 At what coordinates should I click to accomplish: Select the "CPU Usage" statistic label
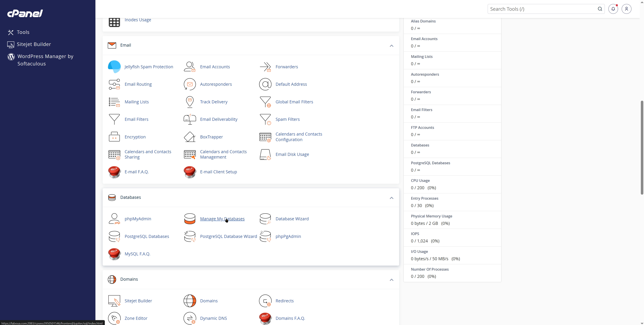pyautogui.click(x=420, y=181)
